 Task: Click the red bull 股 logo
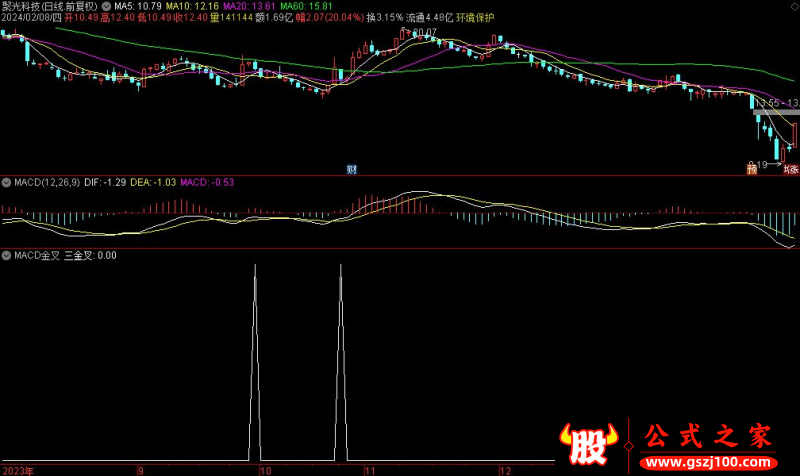tap(591, 444)
